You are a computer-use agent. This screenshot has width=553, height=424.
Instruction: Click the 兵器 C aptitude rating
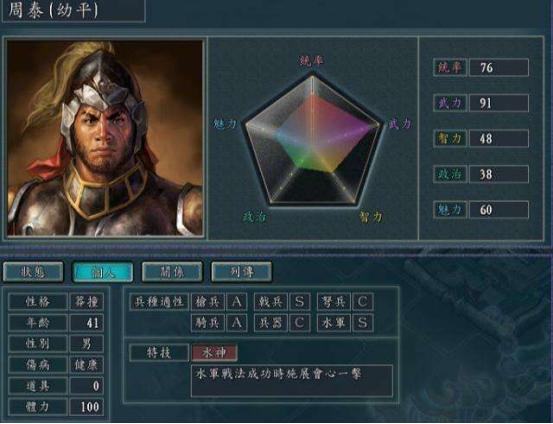[299, 323]
